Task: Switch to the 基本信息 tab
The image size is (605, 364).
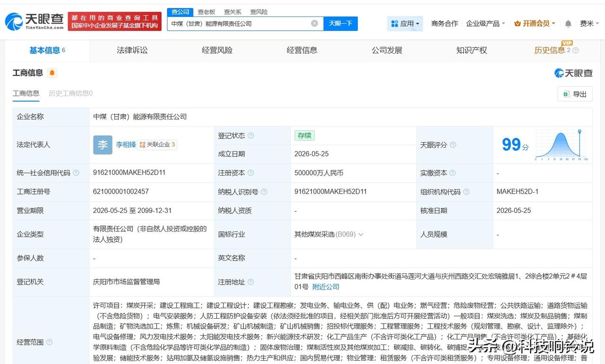Action: [47, 51]
